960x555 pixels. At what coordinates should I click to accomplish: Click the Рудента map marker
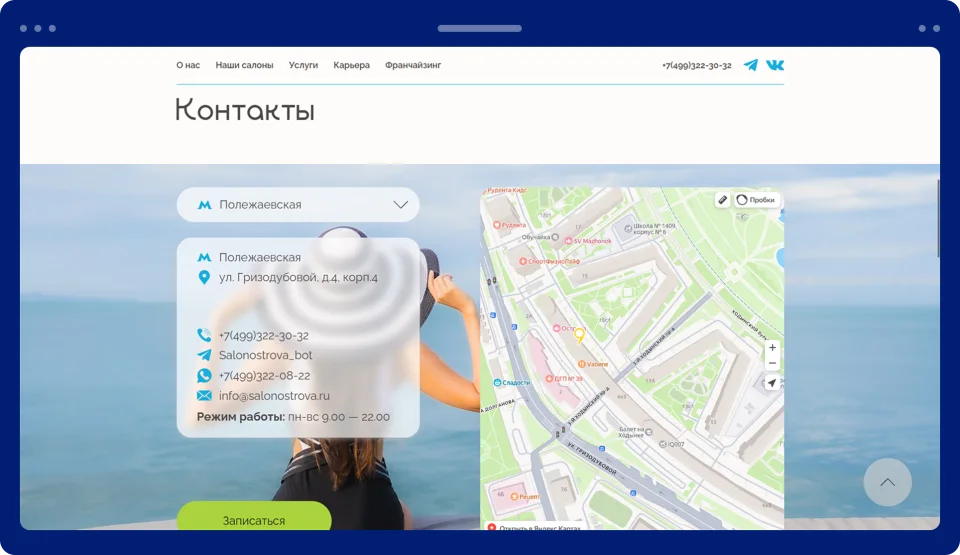pyautogui.click(x=509, y=225)
